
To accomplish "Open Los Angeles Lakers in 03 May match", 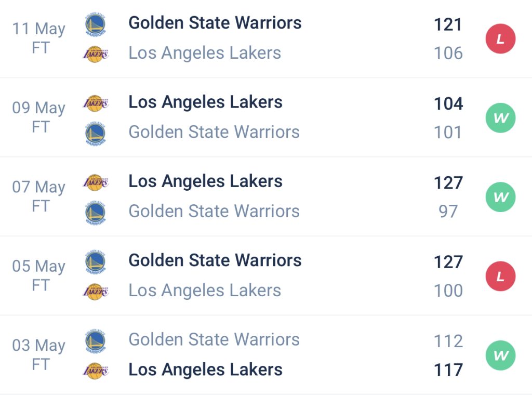I will (x=205, y=370).
